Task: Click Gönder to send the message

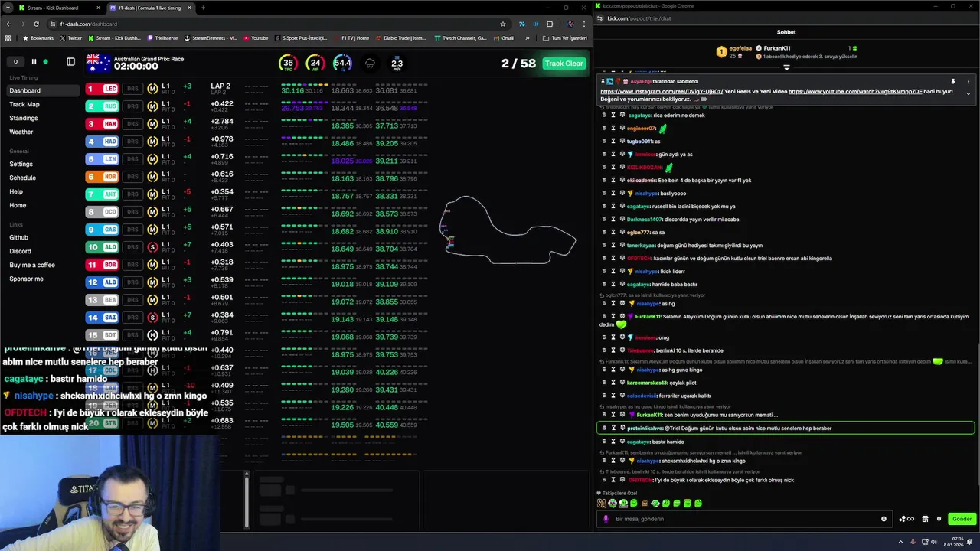Action: coord(962,519)
